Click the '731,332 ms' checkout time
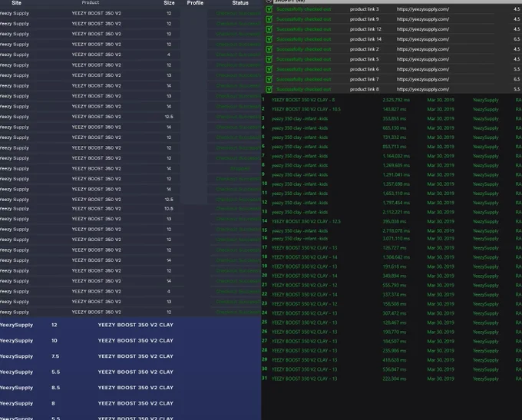 pos(394,137)
